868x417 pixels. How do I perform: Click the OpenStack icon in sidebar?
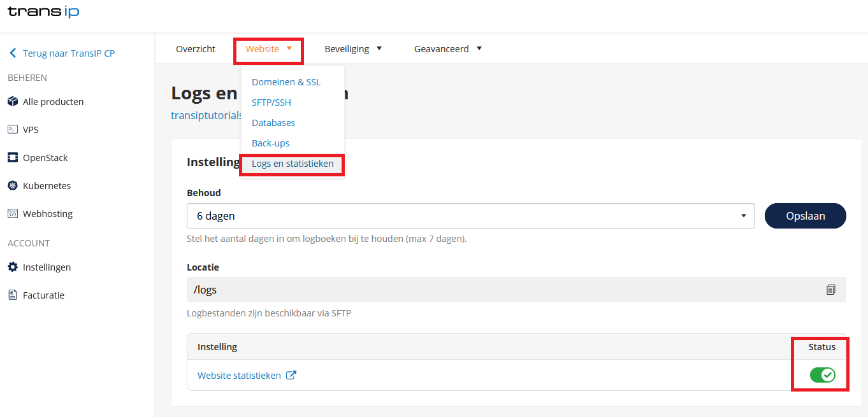[13, 158]
